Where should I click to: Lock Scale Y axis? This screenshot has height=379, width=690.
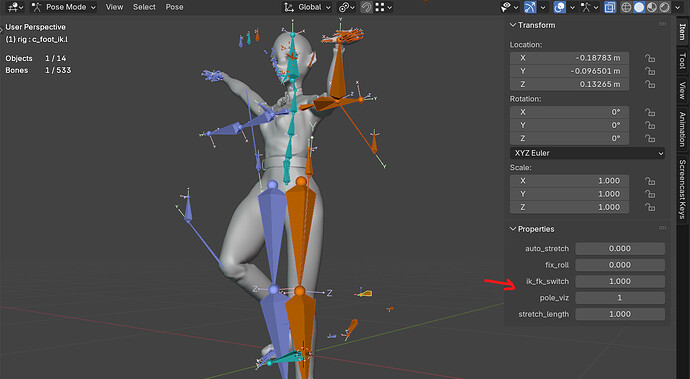[650, 194]
